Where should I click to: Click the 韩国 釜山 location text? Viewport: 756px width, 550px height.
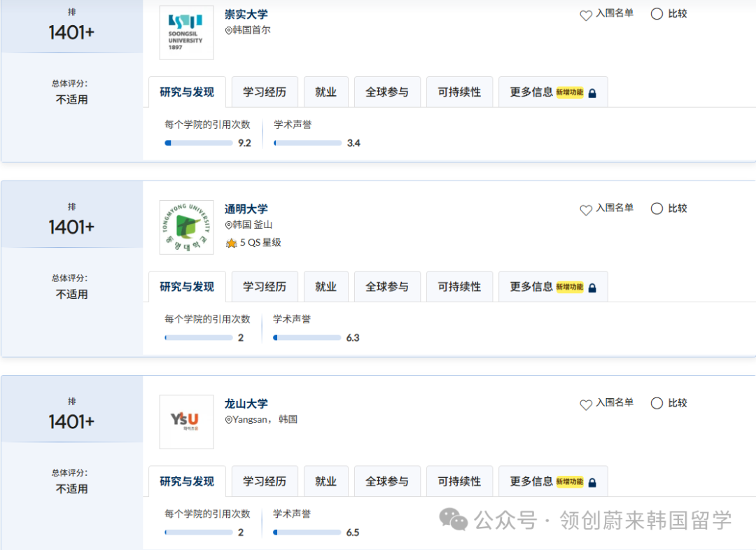pos(253,225)
